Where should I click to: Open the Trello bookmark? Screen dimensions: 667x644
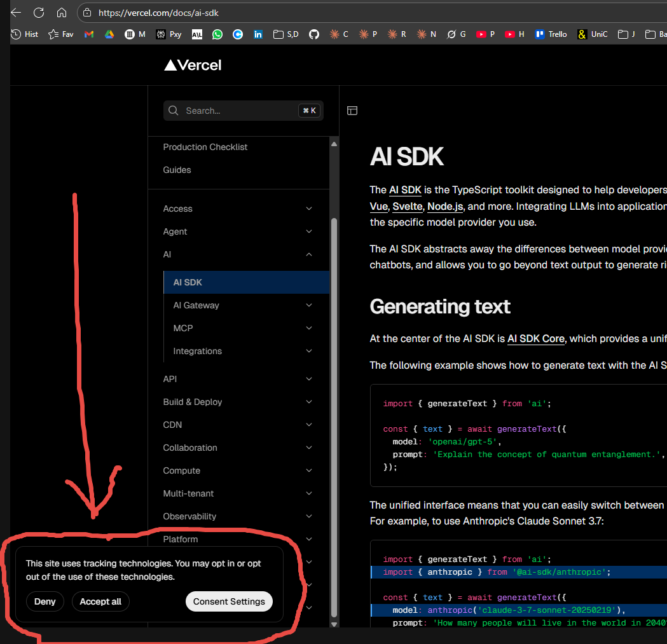click(551, 34)
